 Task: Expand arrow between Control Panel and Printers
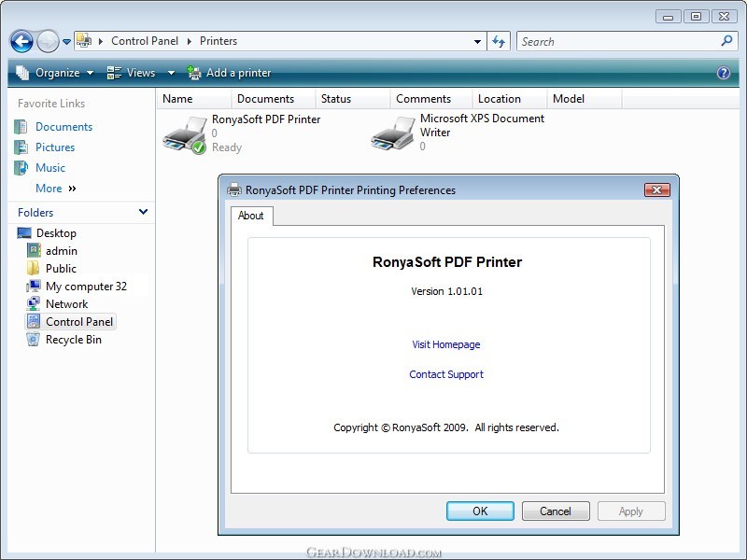click(190, 41)
